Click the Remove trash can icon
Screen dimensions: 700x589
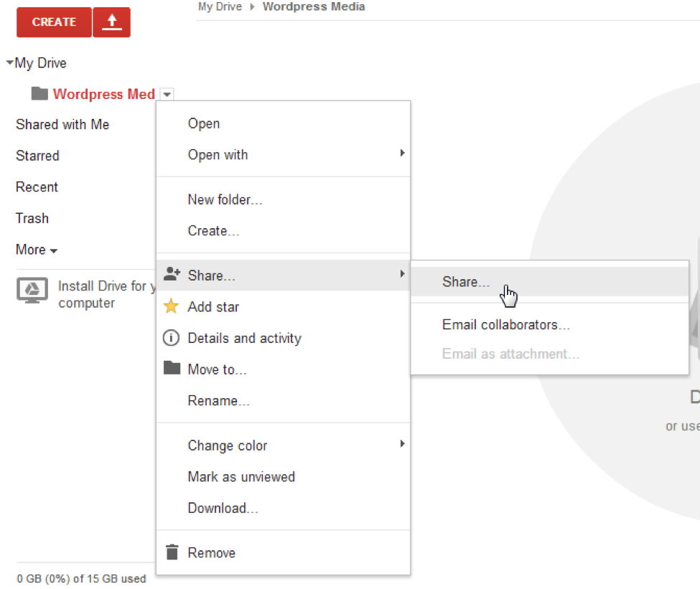click(x=172, y=552)
